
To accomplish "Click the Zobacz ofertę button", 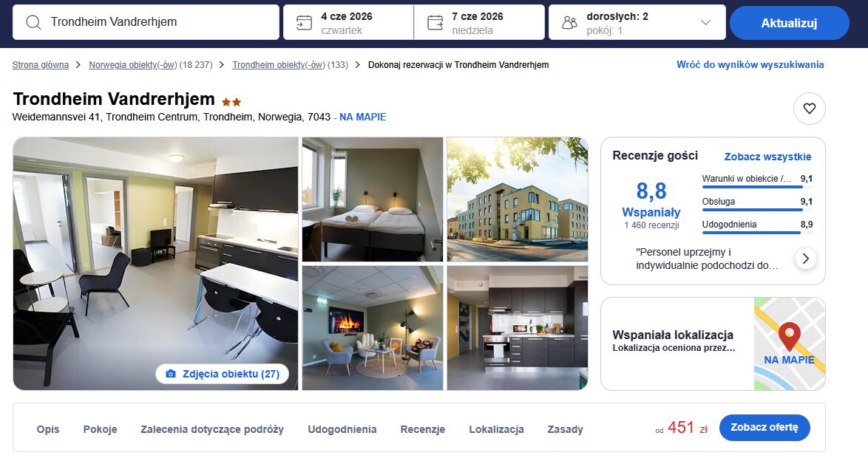I will tap(764, 427).
